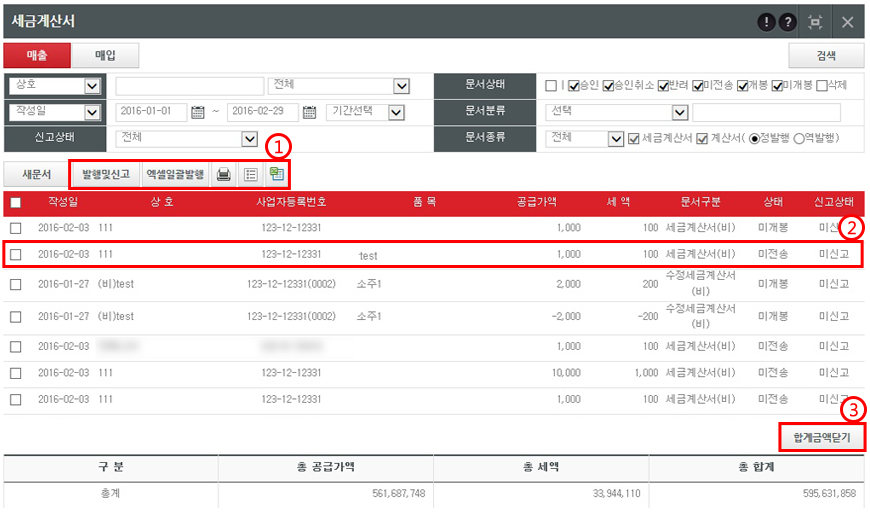
Task: Toggle the 계산서 document type checkbox
Action: (702, 139)
